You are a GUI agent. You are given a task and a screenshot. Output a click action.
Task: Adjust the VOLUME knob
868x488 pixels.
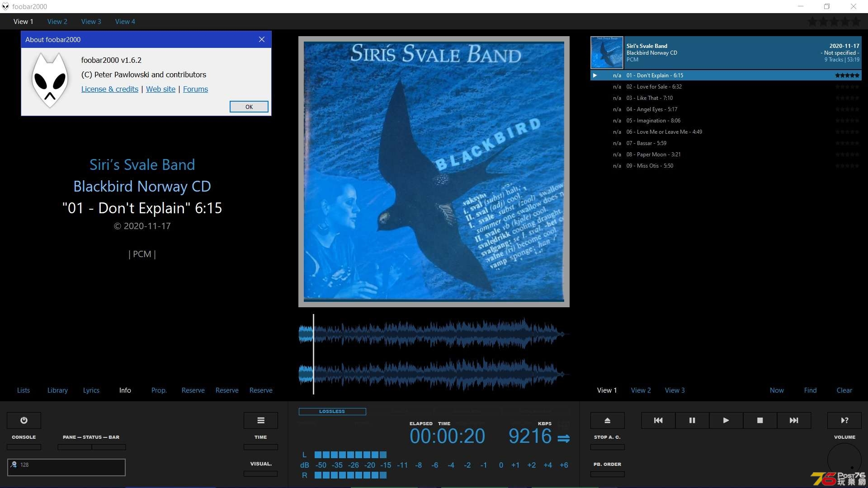tap(844, 460)
